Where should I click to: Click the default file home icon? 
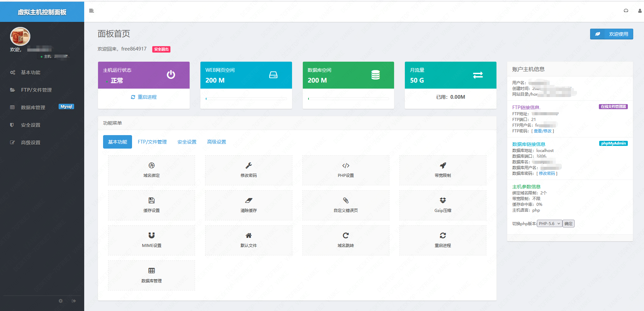[x=249, y=236]
